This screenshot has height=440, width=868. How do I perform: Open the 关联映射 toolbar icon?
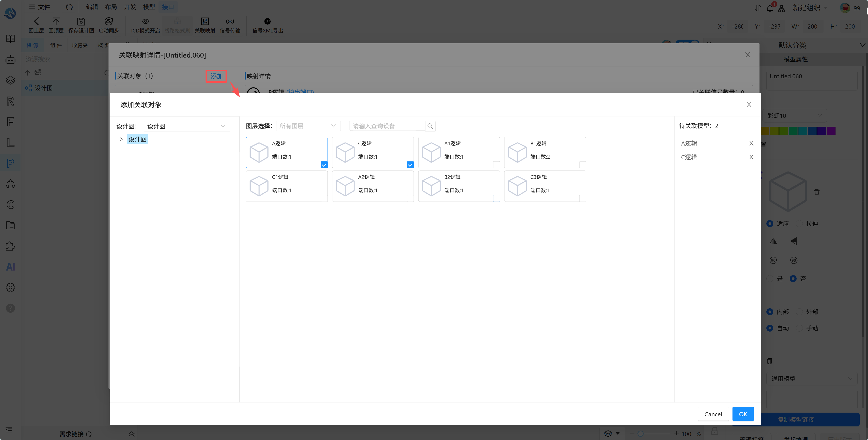[205, 22]
